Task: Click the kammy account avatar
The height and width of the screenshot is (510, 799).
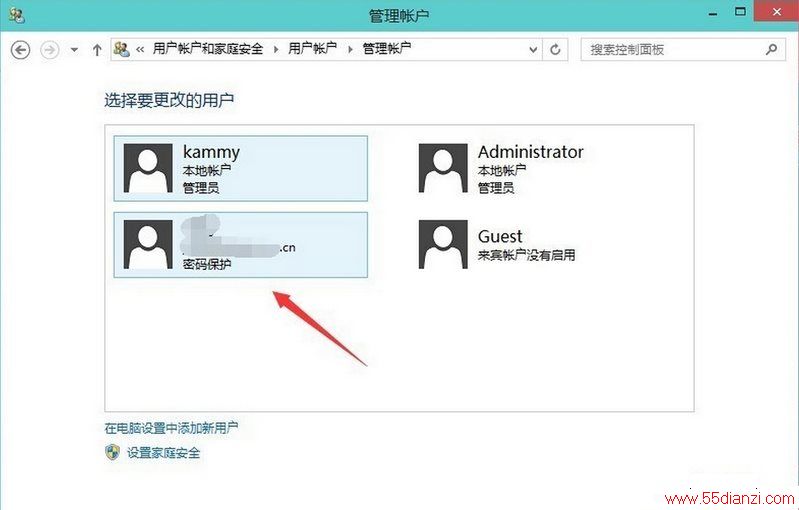Action: tap(148, 168)
